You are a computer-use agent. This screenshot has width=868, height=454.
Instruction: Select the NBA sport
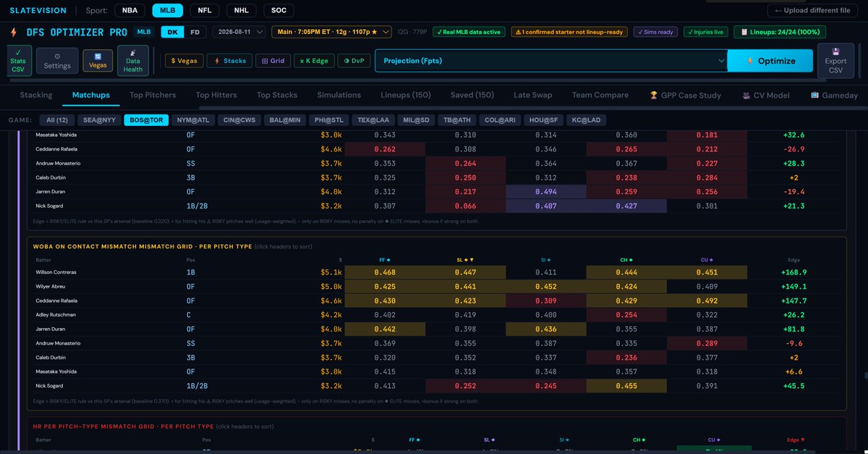click(129, 11)
